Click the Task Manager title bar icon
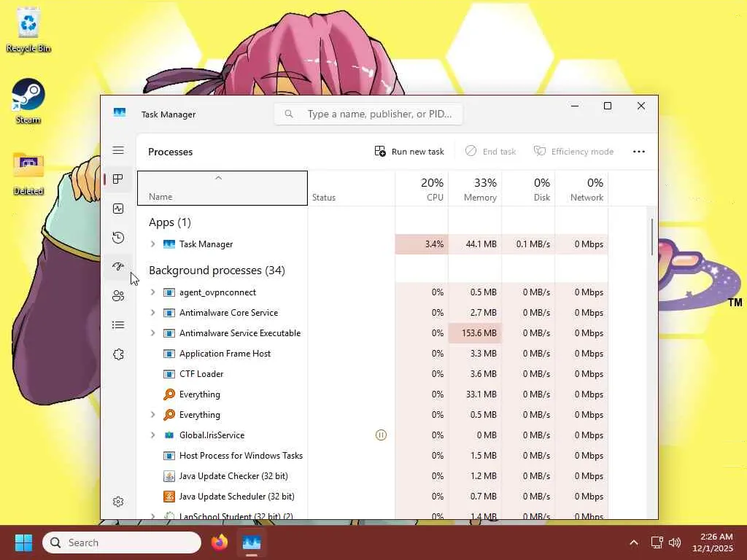Viewport: 747px width, 560px height. [120, 112]
